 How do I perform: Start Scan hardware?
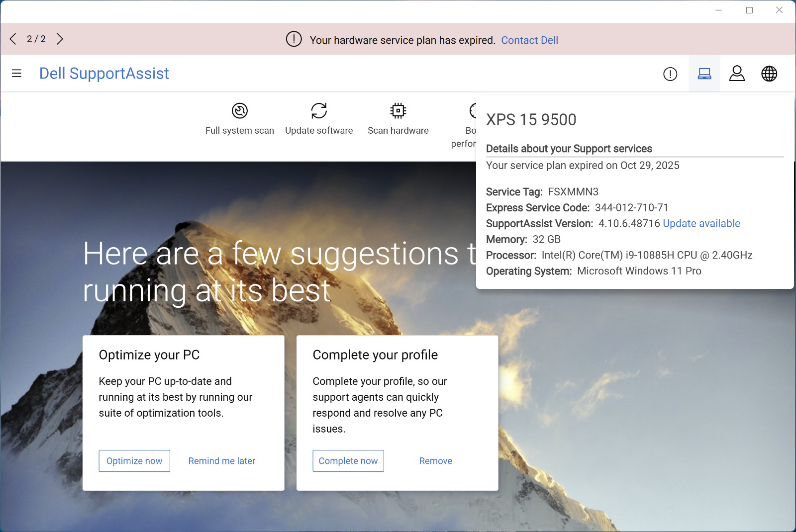(x=398, y=119)
